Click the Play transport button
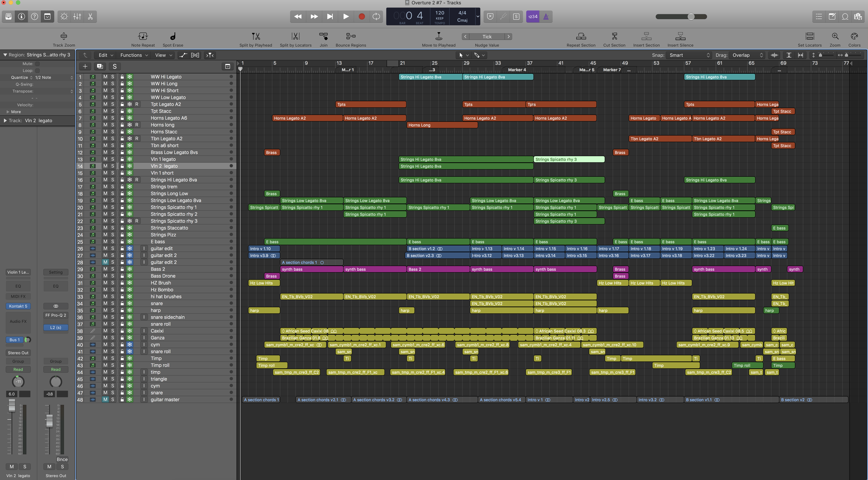Screen dimensions: 868x480 tap(346, 16)
